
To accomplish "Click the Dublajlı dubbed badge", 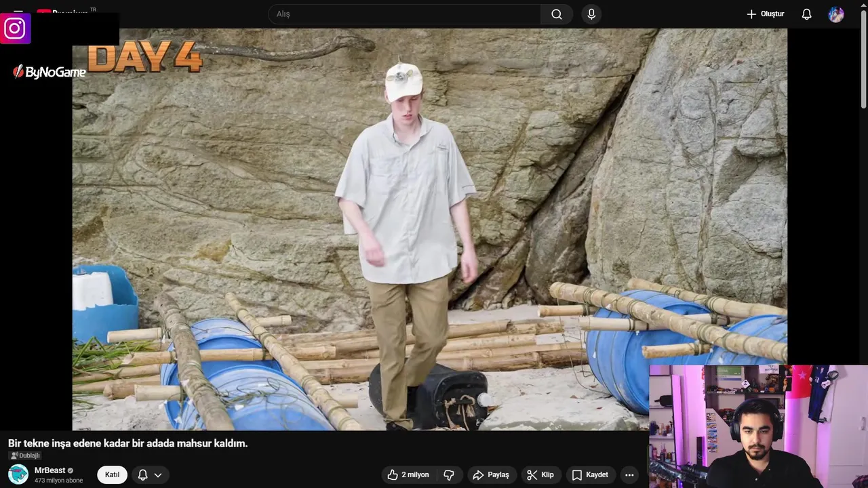I will [x=25, y=455].
